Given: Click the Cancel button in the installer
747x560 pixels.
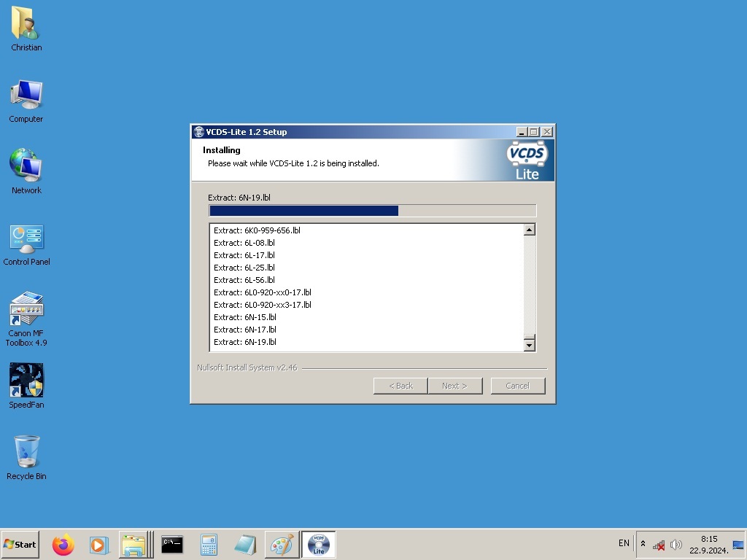Looking at the screenshot, I should pyautogui.click(x=518, y=386).
